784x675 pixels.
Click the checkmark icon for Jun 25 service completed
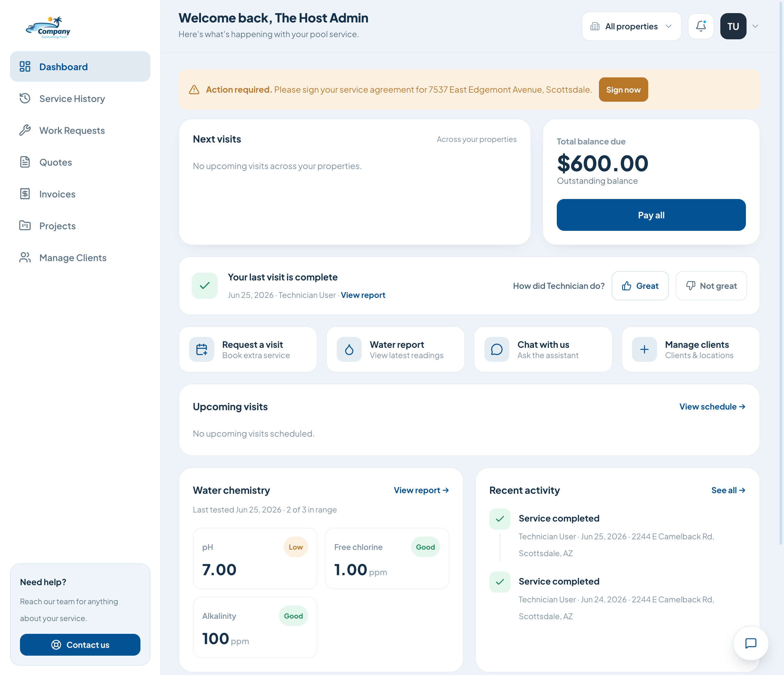coord(500,519)
